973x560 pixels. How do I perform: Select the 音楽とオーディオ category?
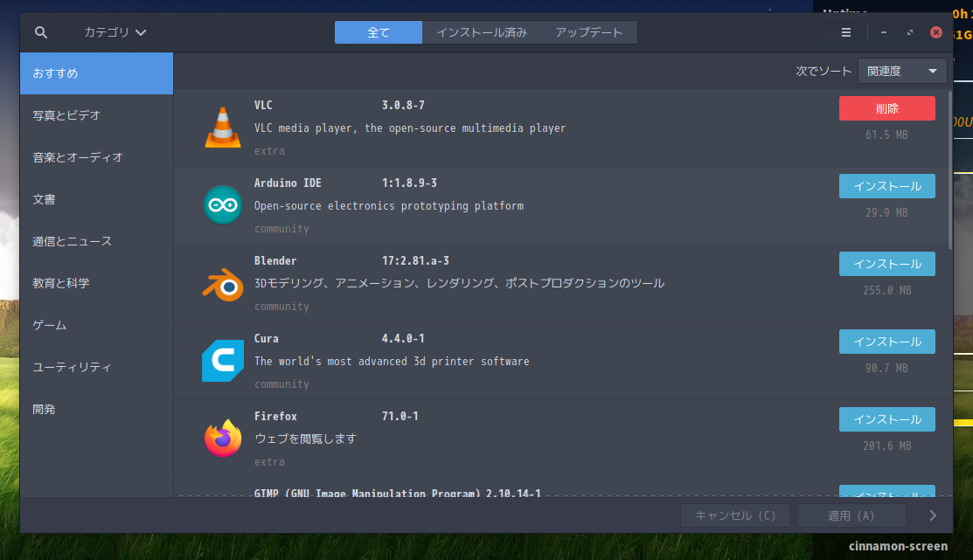point(96,157)
